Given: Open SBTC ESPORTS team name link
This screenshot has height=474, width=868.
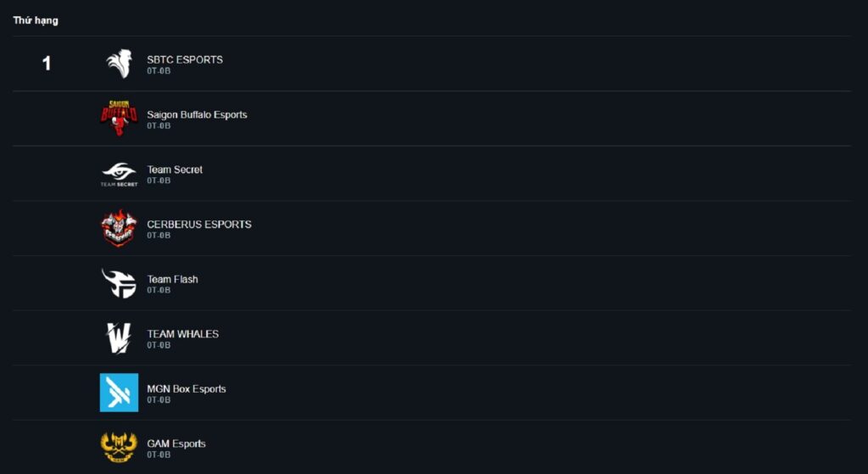Looking at the screenshot, I should 185,59.
